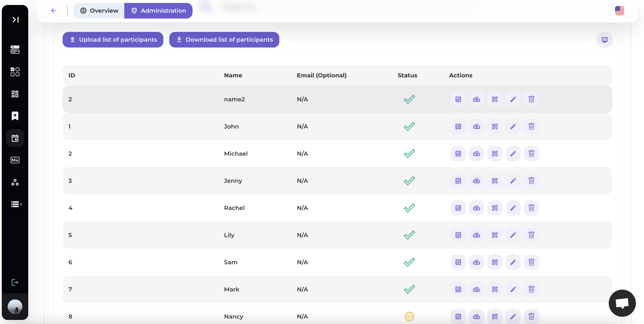644x324 pixels.
Task: Open the Markdown icon in the sidebar
Action: click(15, 160)
